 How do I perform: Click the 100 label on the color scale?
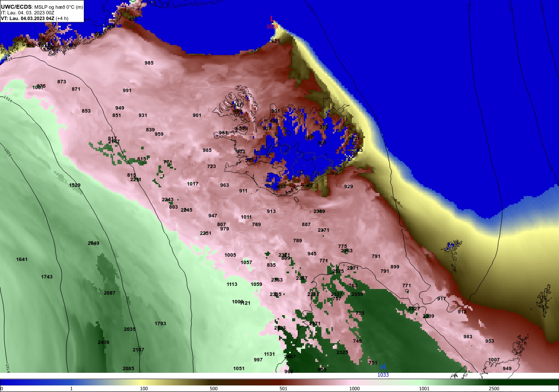144,389
